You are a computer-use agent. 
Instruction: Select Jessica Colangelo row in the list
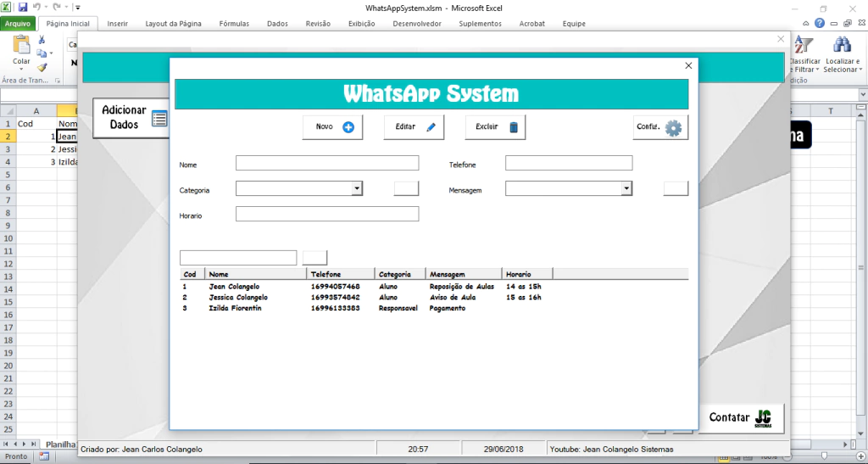tap(238, 298)
